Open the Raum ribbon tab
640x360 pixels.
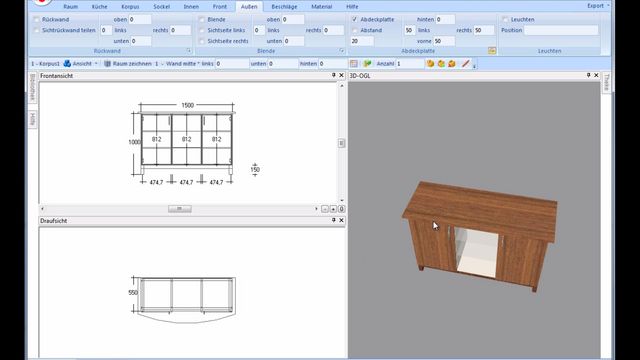(x=71, y=7)
